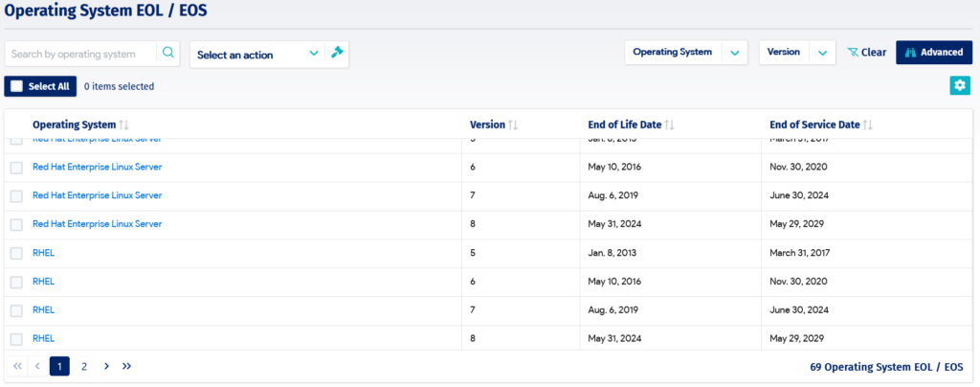The image size is (980, 387).
Task: Focus the Search by operating system field
Action: [80, 55]
